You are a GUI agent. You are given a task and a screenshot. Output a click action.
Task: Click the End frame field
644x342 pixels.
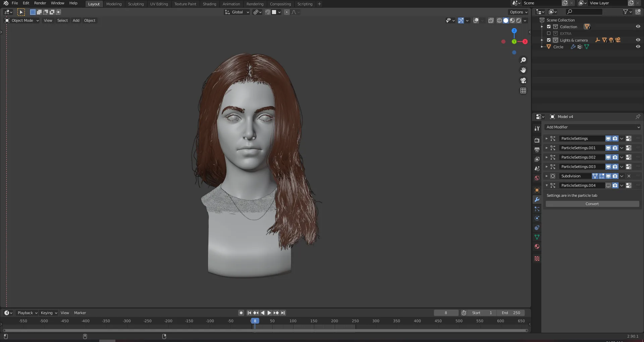click(x=511, y=313)
